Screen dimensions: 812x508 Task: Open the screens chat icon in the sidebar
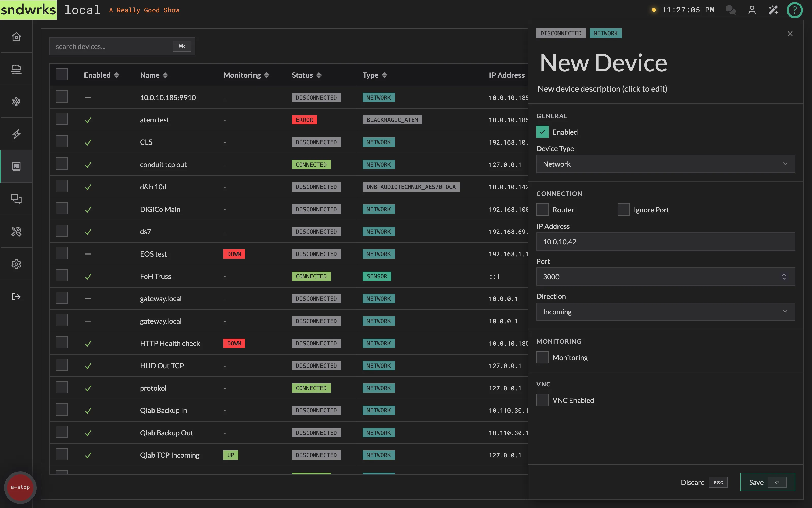[x=16, y=199]
